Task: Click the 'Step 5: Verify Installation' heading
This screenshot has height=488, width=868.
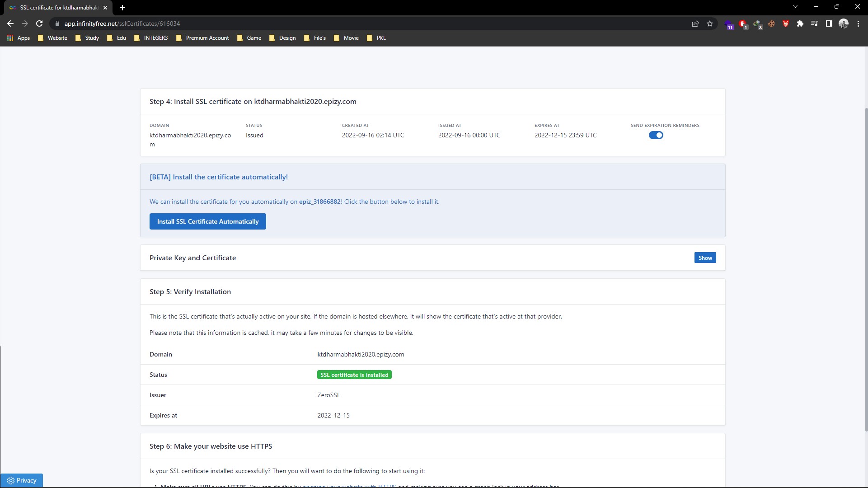Action: coord(190,291)
